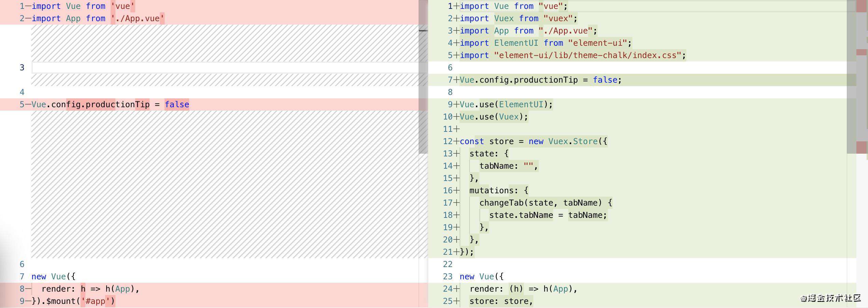Click added line 'import Vue from "vue";'

(x=514, y=6)
